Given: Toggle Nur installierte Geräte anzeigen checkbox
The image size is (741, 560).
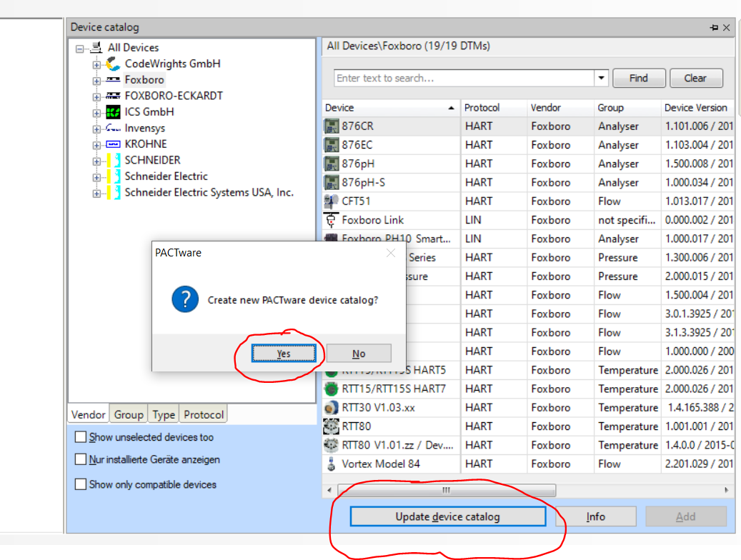Looking at the screenshot, I should (x=81, y=459).
